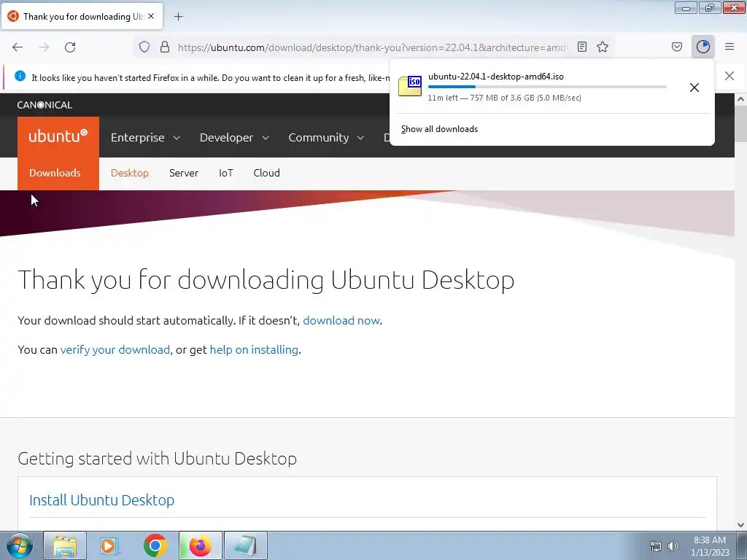747x560 pixels.
Task: Open the taskbar clock showing 8:38 AM
Action: (x=710, y=546)
